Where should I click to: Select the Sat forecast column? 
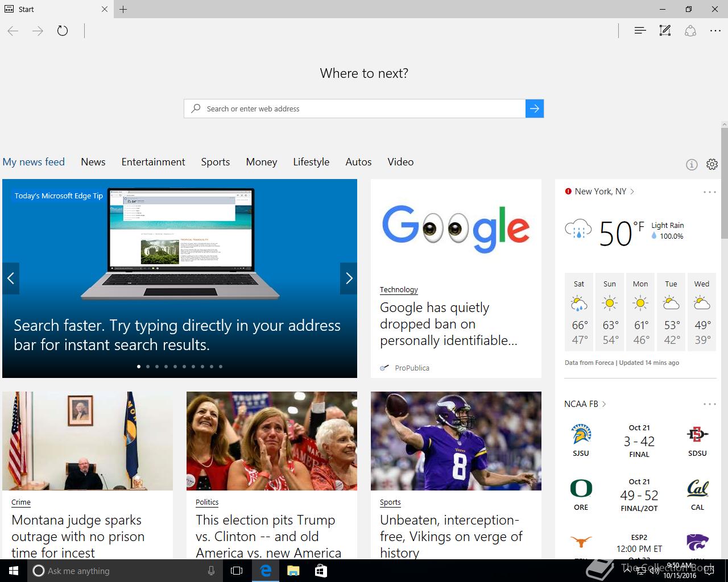tap(579, 312)
